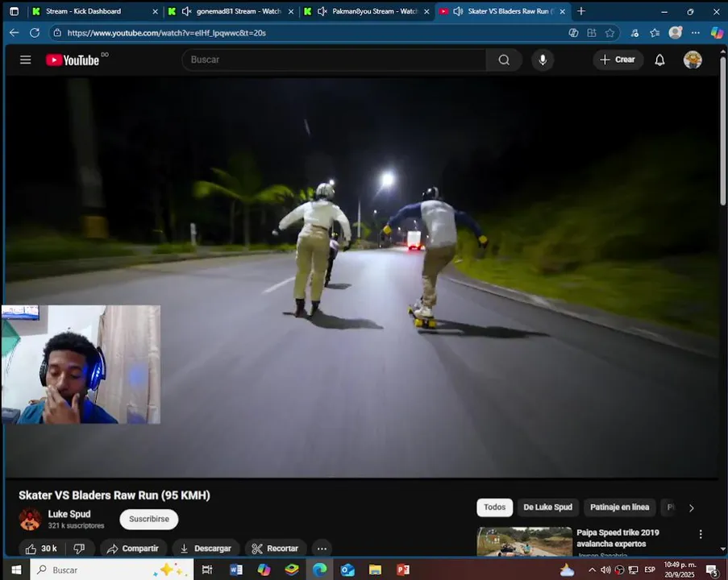The width and height of the screenshot is (728, 580).
Task: Open File Explorer from the taskbar
Action: tap(375, 570)
